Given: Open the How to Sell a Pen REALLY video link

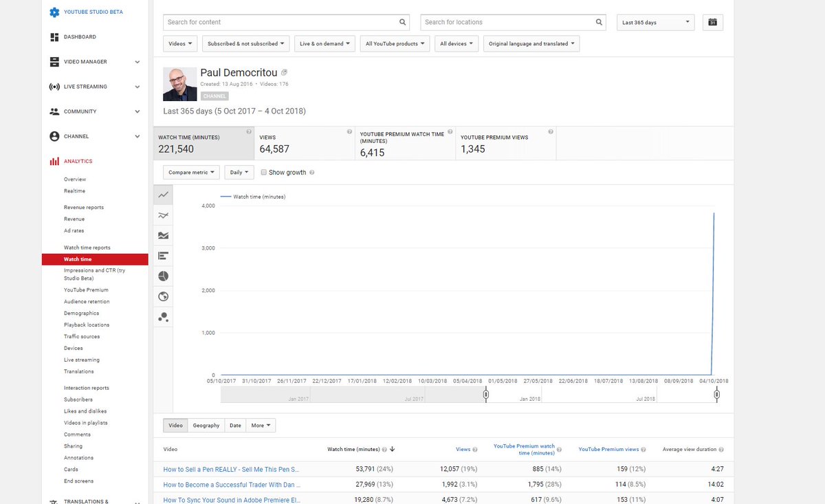Looking at the screenshot, I should click(x=231, y=469).
